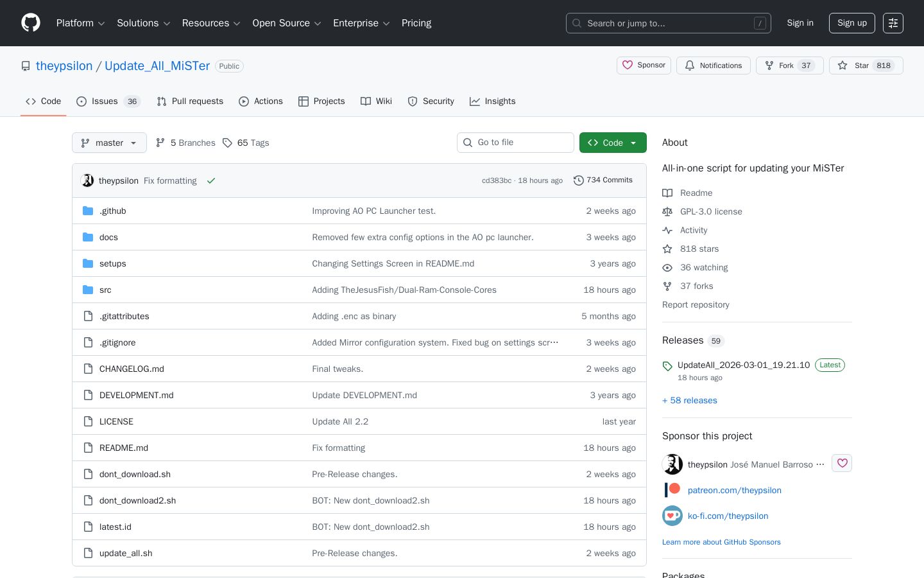
Task: View the 65 Tags link
Action: point(246,143)
